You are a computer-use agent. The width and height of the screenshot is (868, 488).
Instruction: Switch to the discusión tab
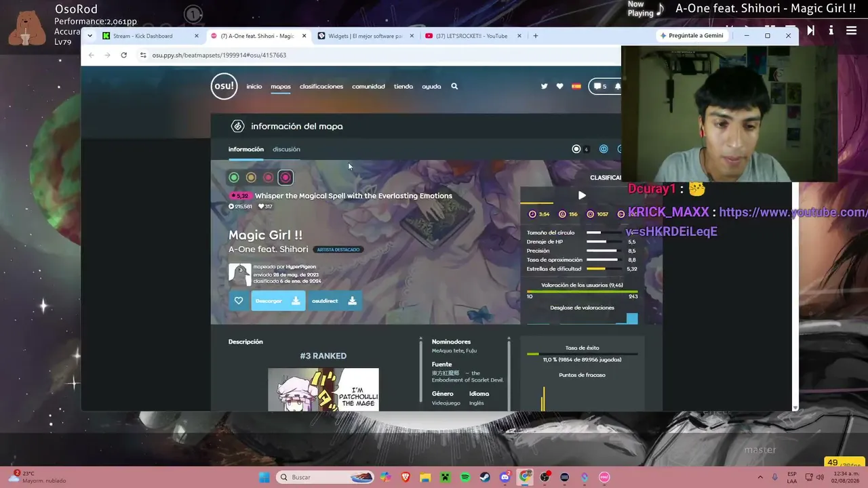(x=286, y=149)
